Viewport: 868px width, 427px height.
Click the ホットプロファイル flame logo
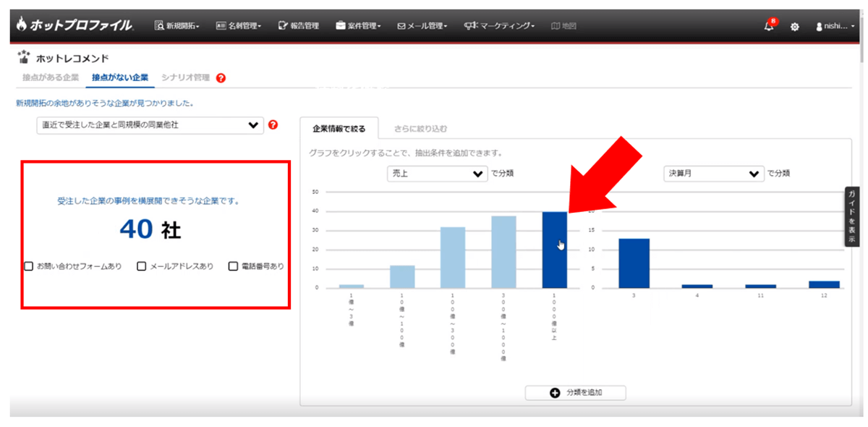pos(21,25)
